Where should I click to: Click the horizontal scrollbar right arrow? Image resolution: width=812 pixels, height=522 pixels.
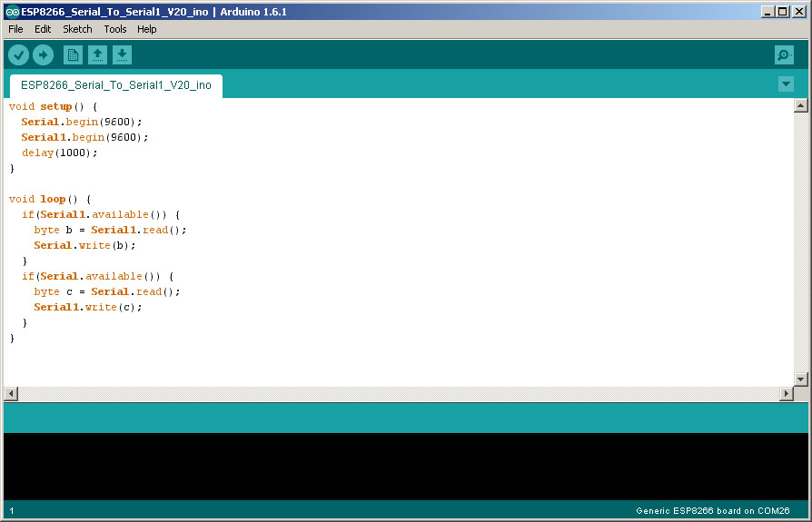pyautogui.click(x=787, y=394)
